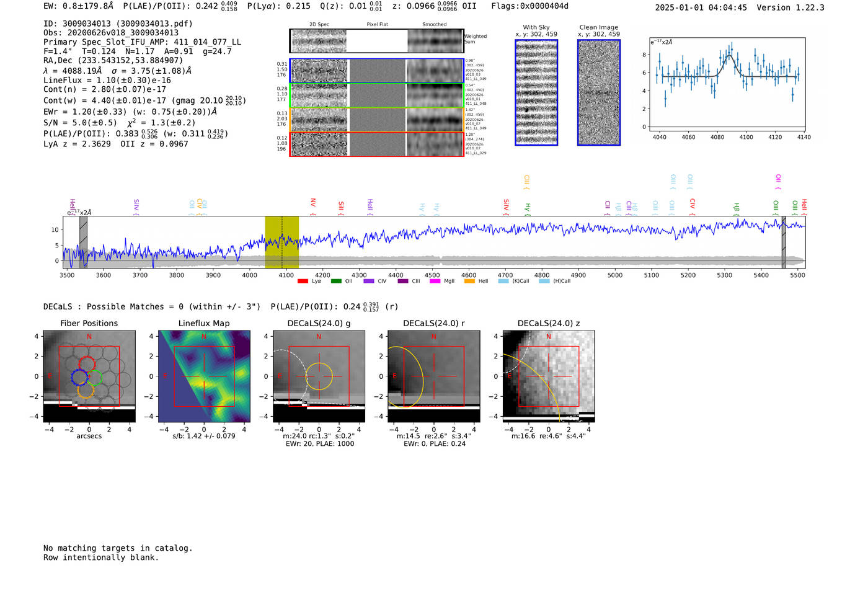Click the Smoothed column header
Viewport: 868px width, 591px height.
point(435,24)
